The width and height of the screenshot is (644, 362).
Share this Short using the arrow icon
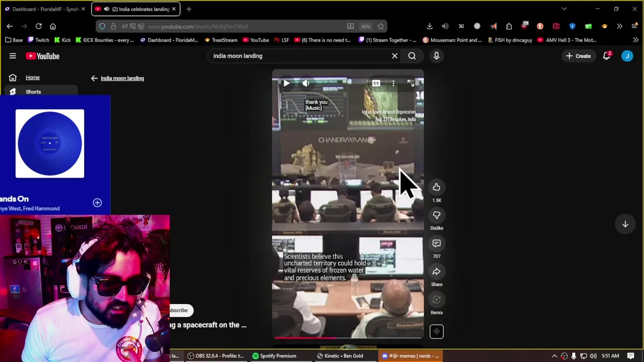[436, 271]
